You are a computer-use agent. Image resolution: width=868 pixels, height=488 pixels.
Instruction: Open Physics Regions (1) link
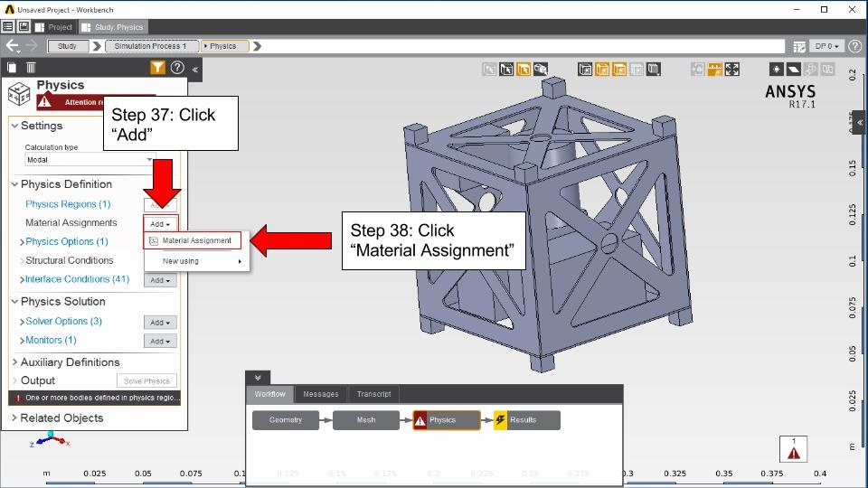point(68,204)
